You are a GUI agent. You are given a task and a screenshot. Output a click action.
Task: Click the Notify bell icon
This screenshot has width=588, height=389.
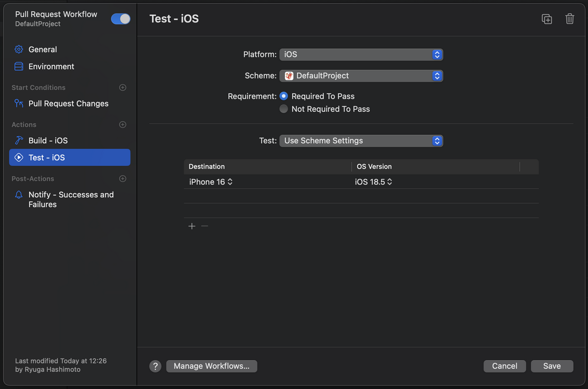[x=19, y=195]
